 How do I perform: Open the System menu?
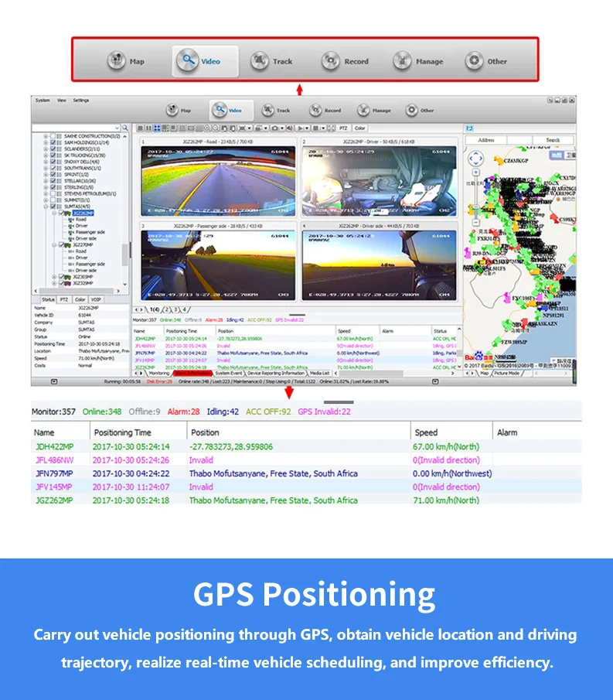43,100
